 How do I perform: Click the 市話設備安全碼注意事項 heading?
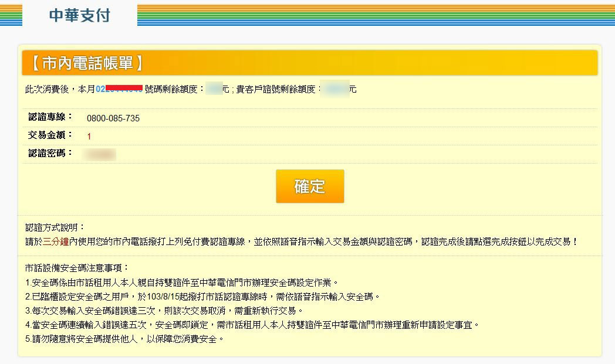click(76, 268)
